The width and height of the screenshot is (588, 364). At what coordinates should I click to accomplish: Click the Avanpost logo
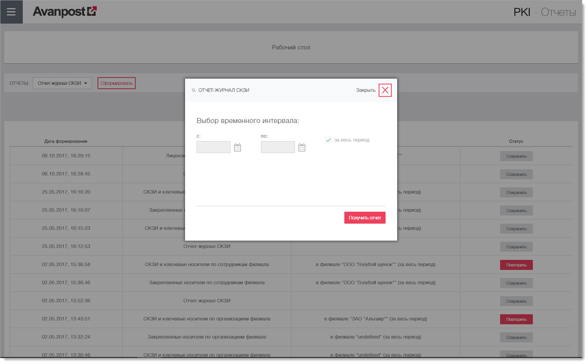[64, 12]
